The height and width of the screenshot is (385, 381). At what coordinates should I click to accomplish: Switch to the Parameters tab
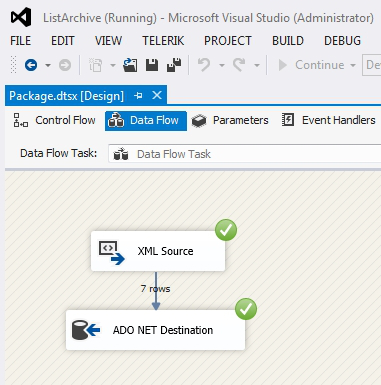(x=230, y=120)
